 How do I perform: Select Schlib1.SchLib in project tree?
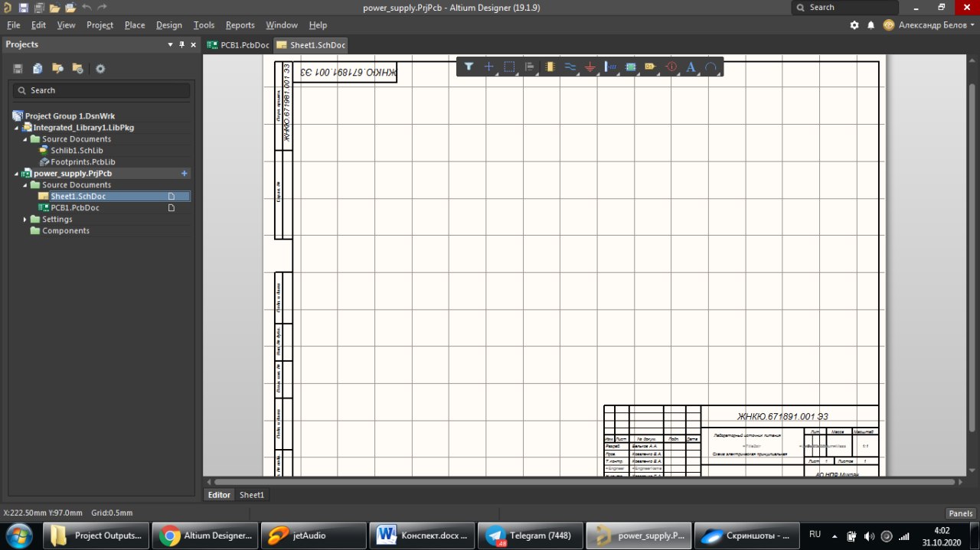click(77, 151)
